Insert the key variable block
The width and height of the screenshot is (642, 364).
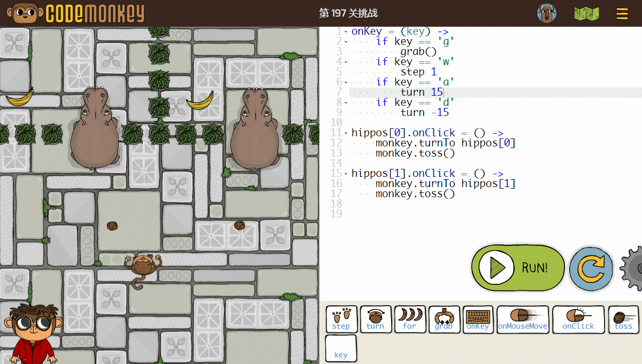click(x=341, y=348)
